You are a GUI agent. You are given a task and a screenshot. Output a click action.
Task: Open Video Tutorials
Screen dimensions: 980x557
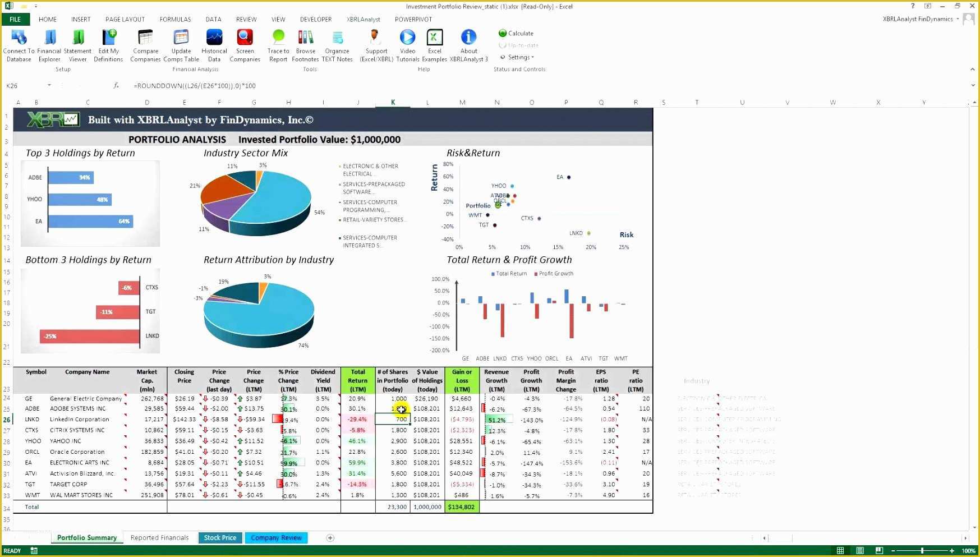(x=408, y=45)
